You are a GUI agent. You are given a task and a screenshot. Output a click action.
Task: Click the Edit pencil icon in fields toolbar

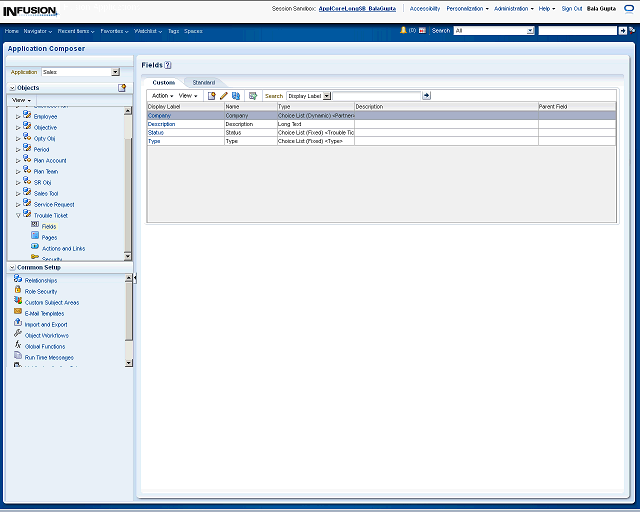pyautogui.click(x=224, y=96)
